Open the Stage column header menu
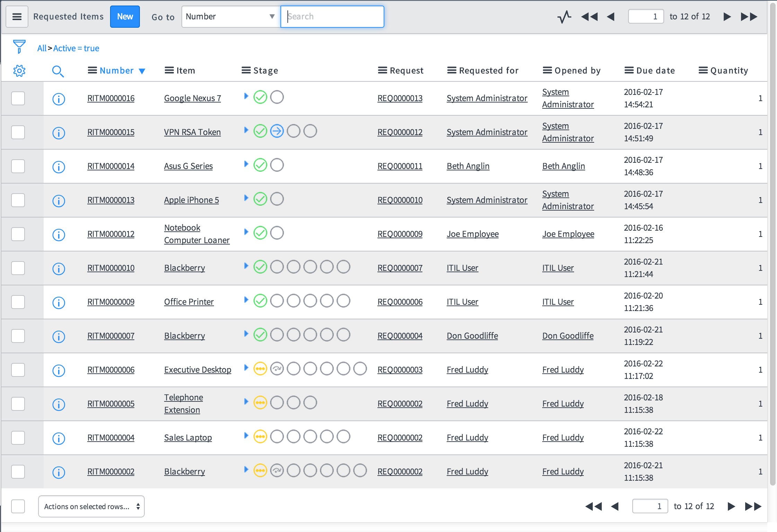The image size is (777, 532). [246, 71]
